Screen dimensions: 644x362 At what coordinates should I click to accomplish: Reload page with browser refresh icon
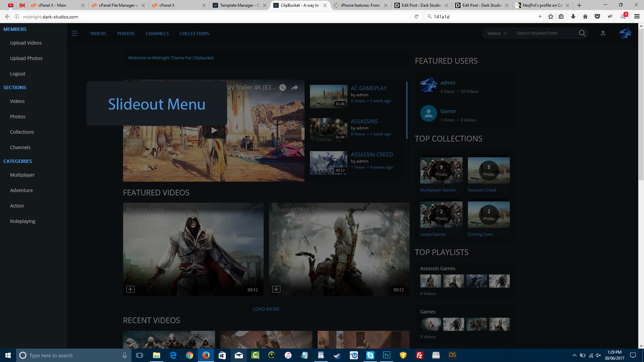(416, 16)
